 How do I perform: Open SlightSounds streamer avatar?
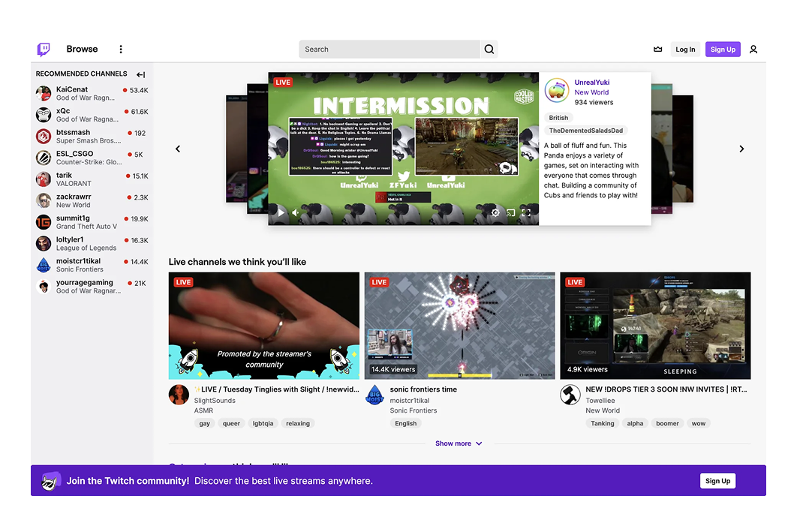pyautogui.click(x=179, y=394)
